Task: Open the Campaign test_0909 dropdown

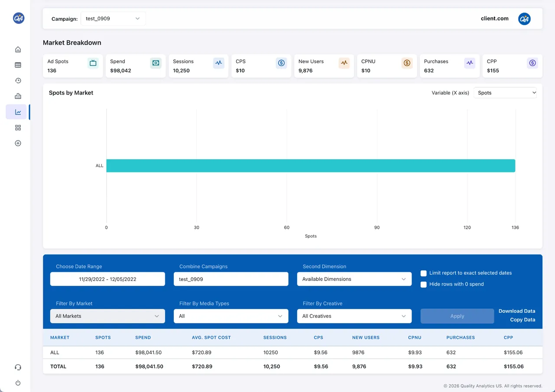Action: [113, 19]
